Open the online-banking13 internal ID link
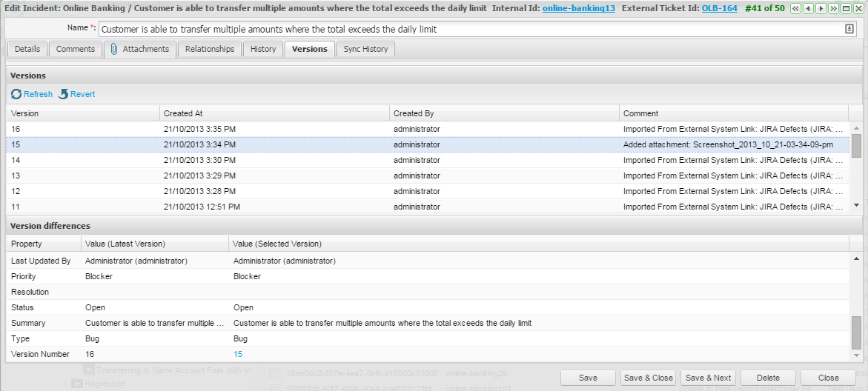 click(x=579, y=8)
